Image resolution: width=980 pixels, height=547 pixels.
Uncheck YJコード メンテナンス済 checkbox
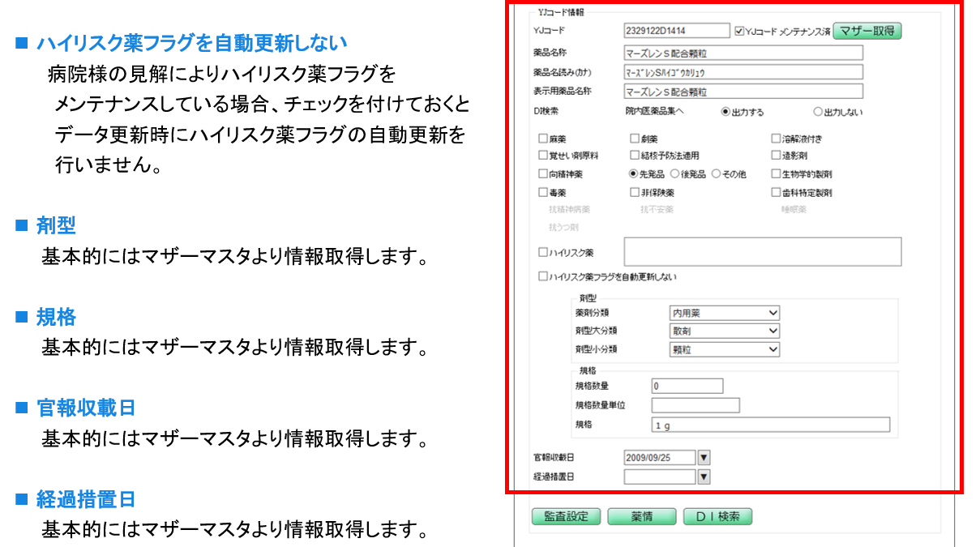tap(738, 32)
